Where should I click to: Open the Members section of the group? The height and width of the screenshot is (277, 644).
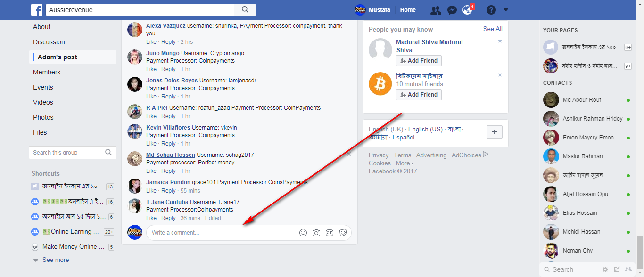(47, 72)
